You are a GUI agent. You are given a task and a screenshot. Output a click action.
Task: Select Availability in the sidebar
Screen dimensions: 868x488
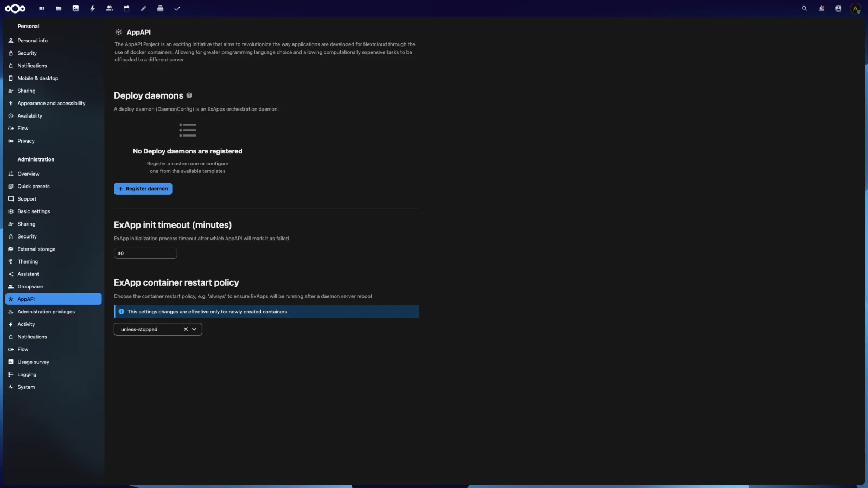tap(54, 115)
